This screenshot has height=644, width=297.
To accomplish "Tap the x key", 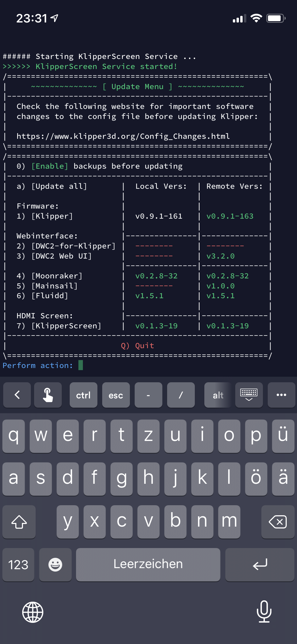I will coord(95,522).
